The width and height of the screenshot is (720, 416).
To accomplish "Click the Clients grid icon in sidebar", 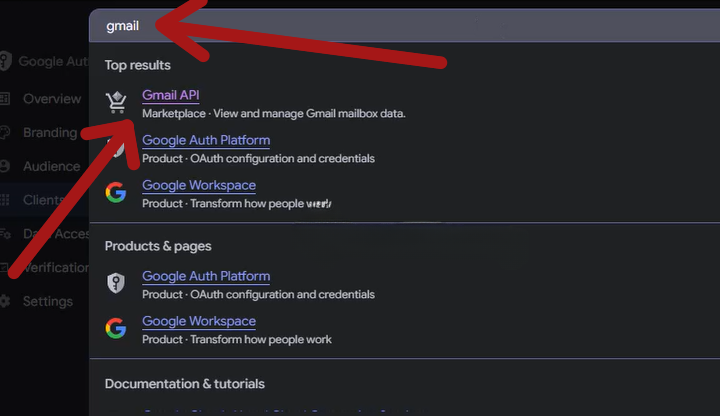I will [5, 200].
